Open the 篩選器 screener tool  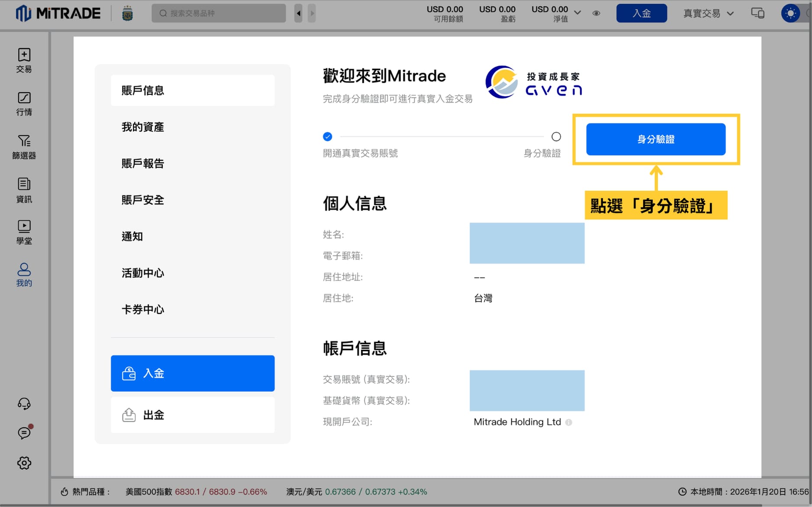[24, 146]
